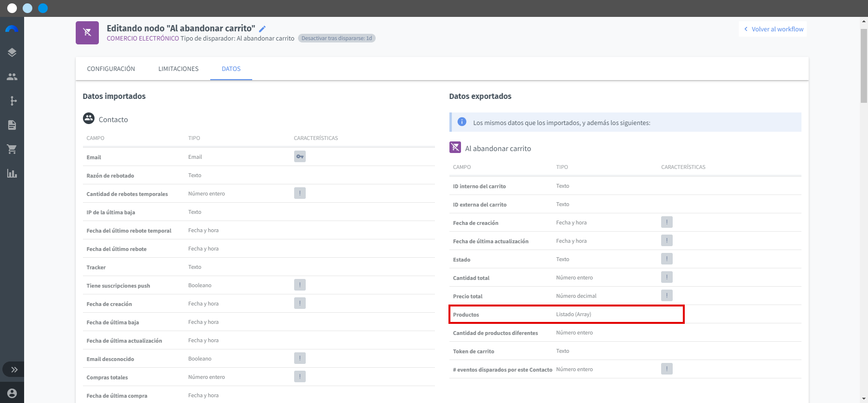
Task: Open the bar chart reports icon in sidebar
Action: click(x=12, y=173)
